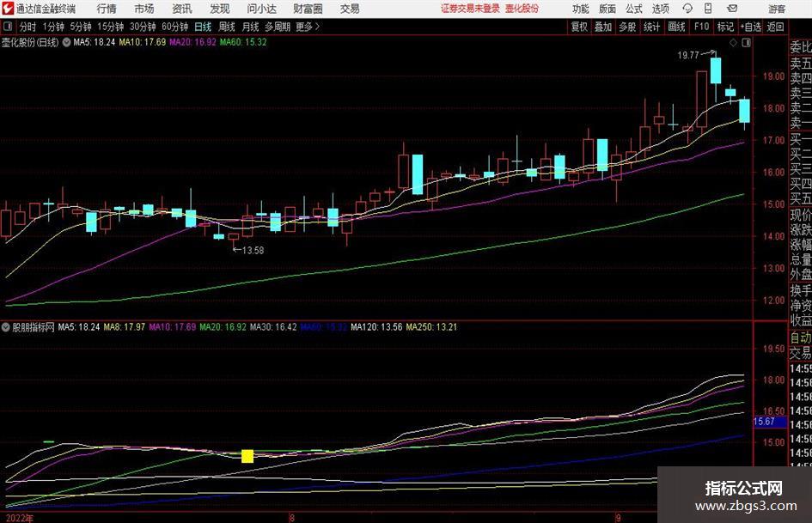Image resolution: width=812 pixels, height=523 pixels.
Task: Click the 叠加 overlay toolbar button
Action: [603, 27]
